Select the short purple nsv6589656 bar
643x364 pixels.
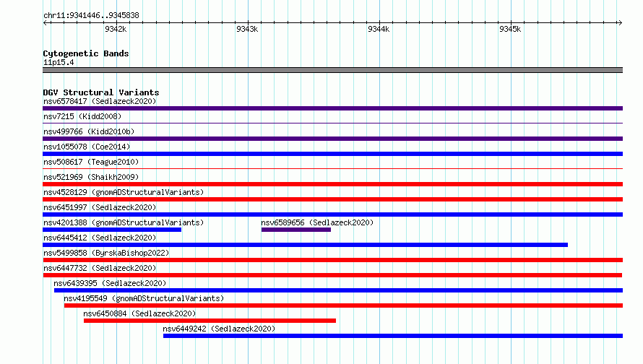click(296, 230)
